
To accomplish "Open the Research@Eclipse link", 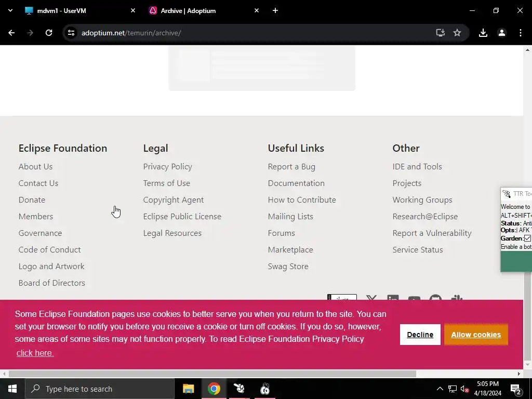I will click(425, 217).
